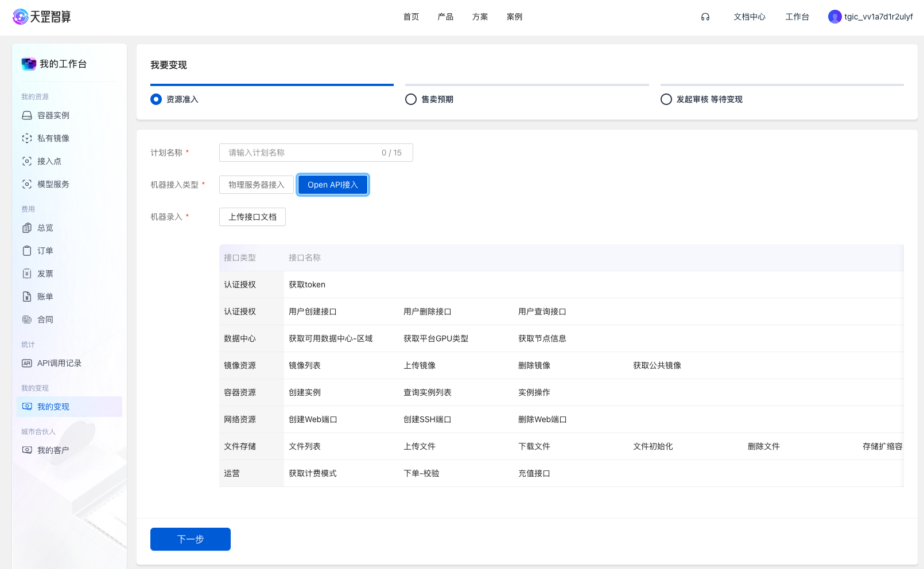Click the 模型服务 sidebar icon
This screenshot has height=569, width=924.
point(27,184)
